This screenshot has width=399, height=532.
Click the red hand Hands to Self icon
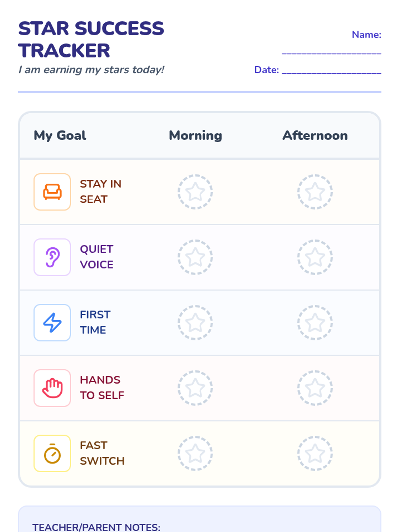click(52, 388)
